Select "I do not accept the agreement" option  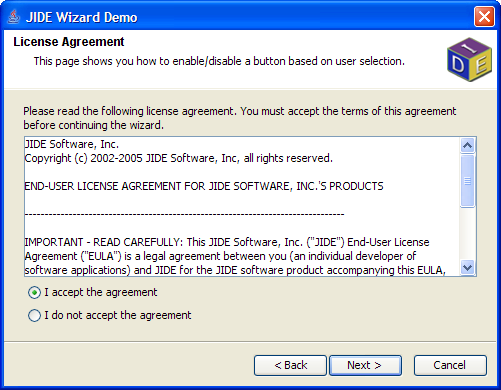click(x=34, y=315)
